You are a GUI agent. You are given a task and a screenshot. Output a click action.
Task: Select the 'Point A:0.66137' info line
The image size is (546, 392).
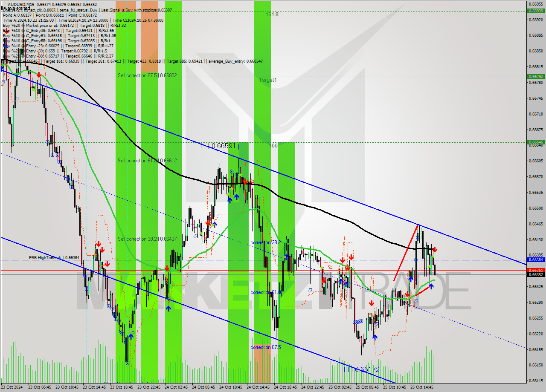point(17,14)
